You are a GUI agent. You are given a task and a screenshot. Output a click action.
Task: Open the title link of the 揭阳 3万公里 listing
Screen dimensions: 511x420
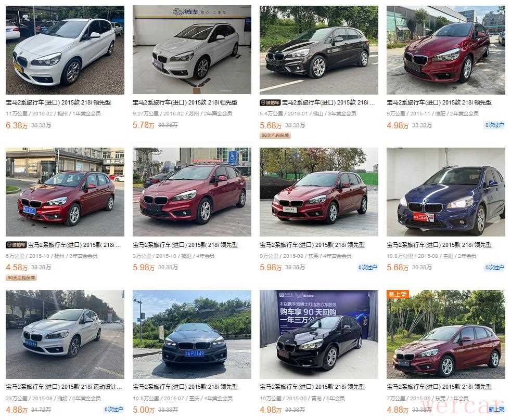(x=185, y=245)
